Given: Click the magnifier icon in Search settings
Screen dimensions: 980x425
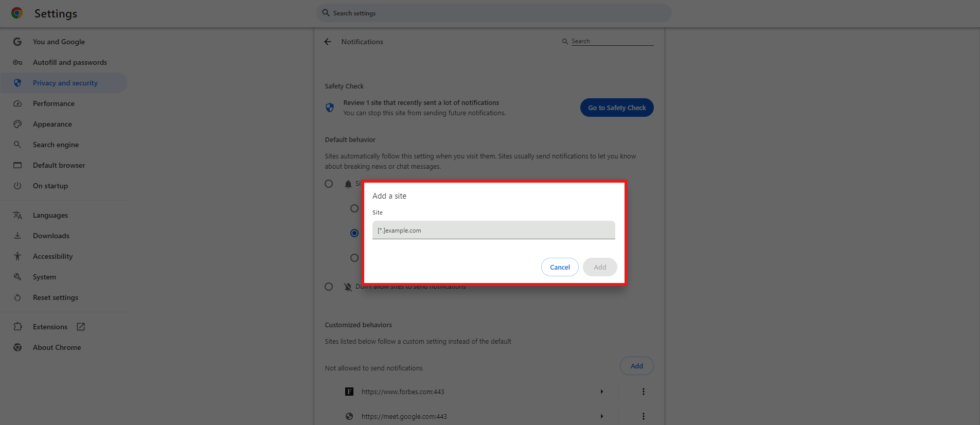Looking at the screenshot, I should click(326, 13).
